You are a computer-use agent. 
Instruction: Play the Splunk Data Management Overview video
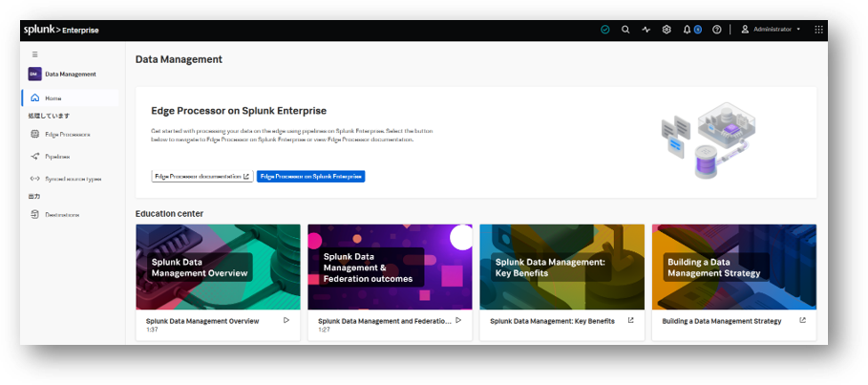286,320
